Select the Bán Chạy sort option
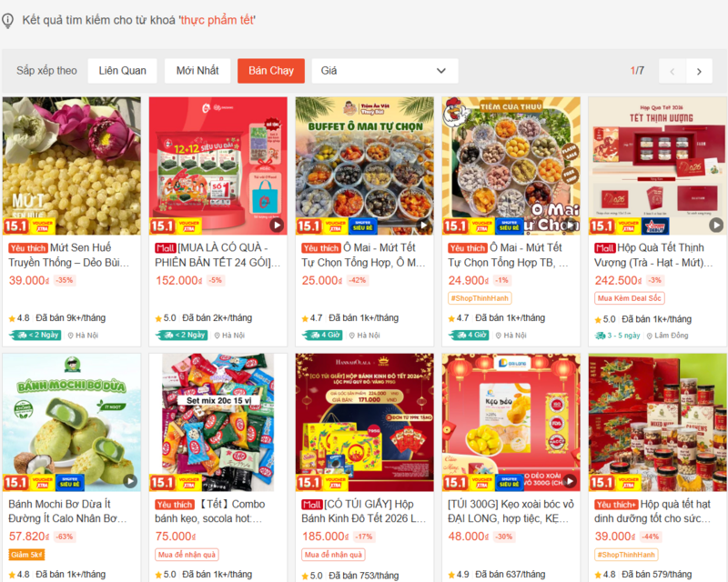 coord(271,71)
